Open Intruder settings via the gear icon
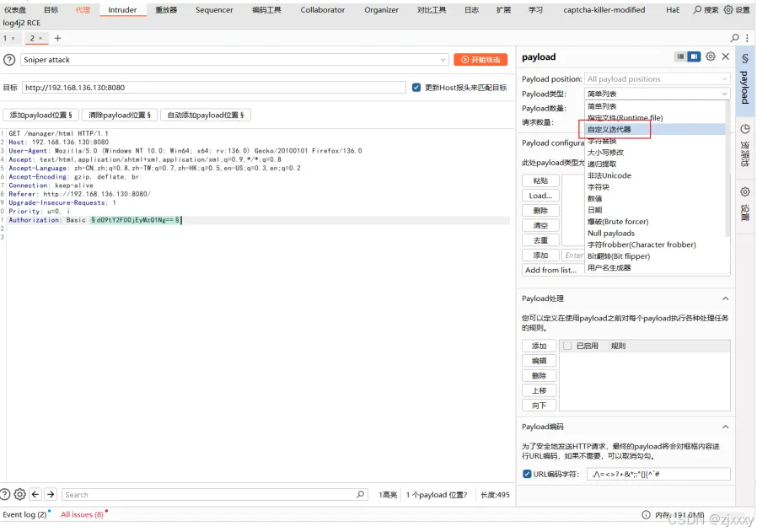This screenshot has height=532, width=757. 711,56
